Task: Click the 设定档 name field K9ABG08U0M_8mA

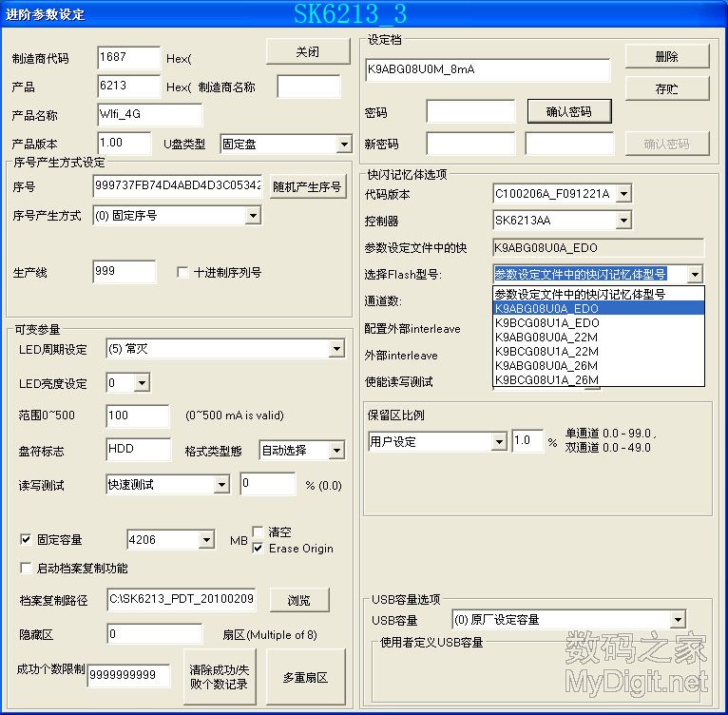Action: pos(488,69)
